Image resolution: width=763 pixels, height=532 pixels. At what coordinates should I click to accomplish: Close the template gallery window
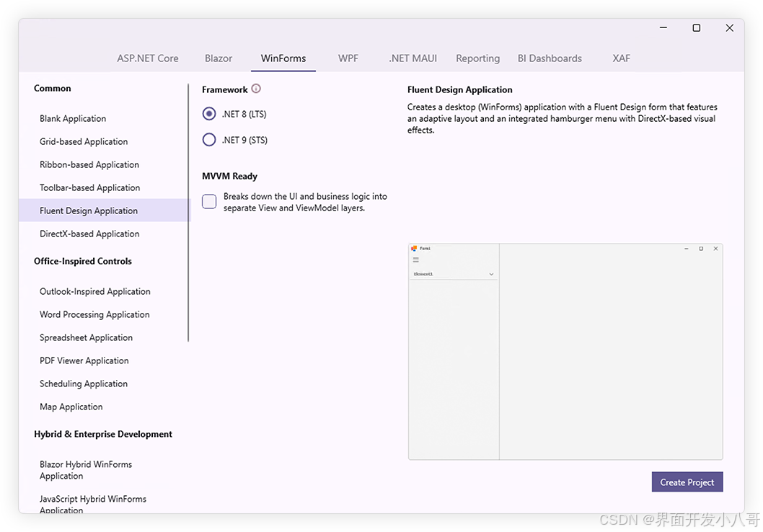pyautogui.click(x=729, y=27)
